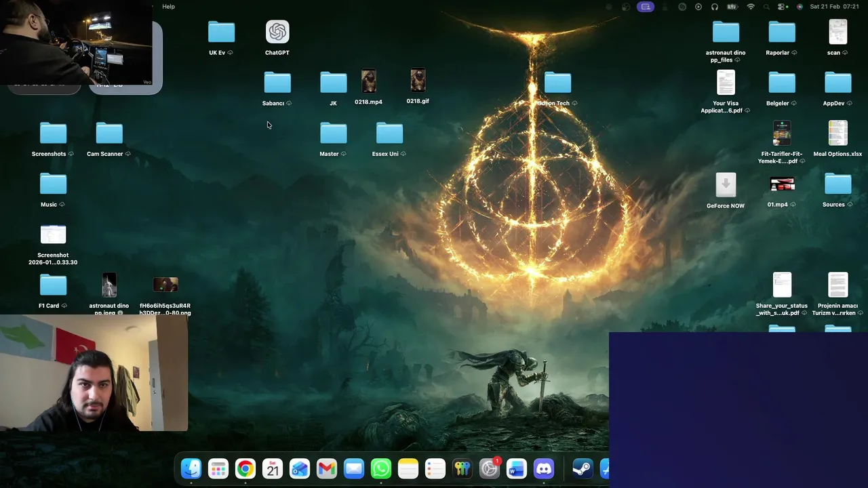Open the Sat 21 Feb 07:21 clock

coord(835,7)
